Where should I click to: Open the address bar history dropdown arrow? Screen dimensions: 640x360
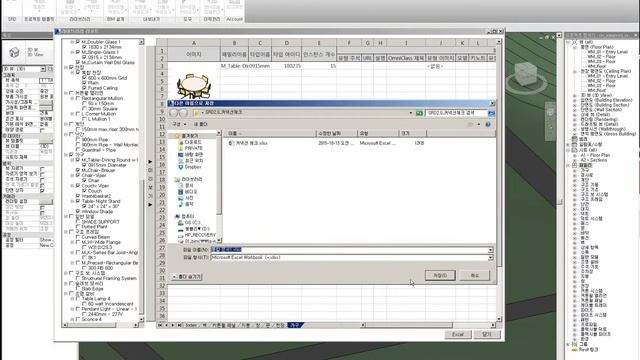coord(411,113)
